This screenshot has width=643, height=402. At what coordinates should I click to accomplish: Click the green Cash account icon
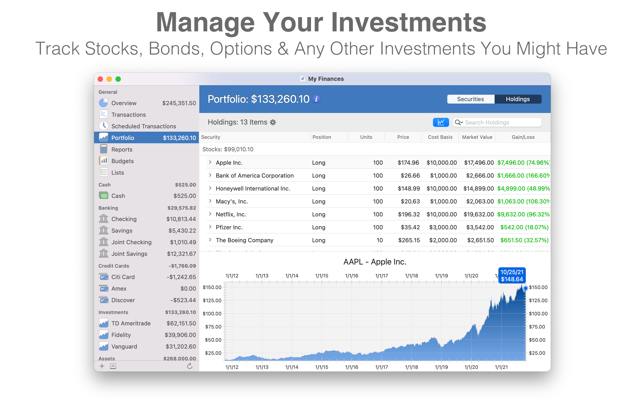(103, 196)
